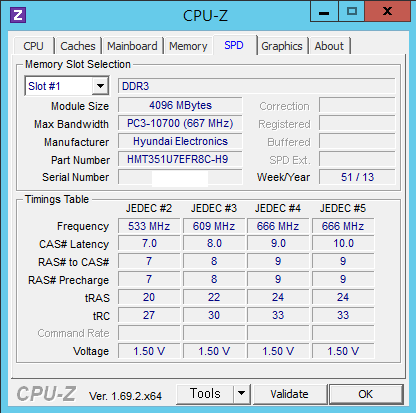Click the 7.0 CAS# Latency cell
Viewport: 416px width, 413px height.
(x=149, y=243)
